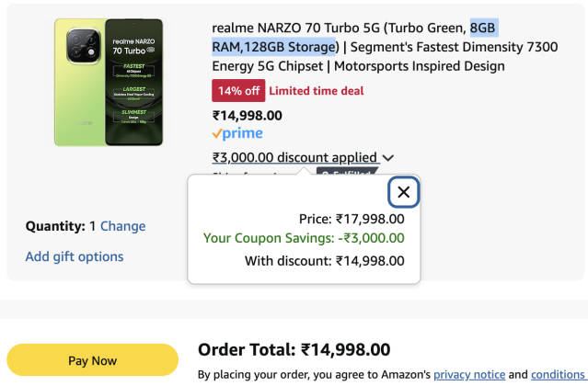588x386 pixels.
Task: Collapse the discount applied chevron arrow
Action: pyautogui.click(x=388, y=158)
